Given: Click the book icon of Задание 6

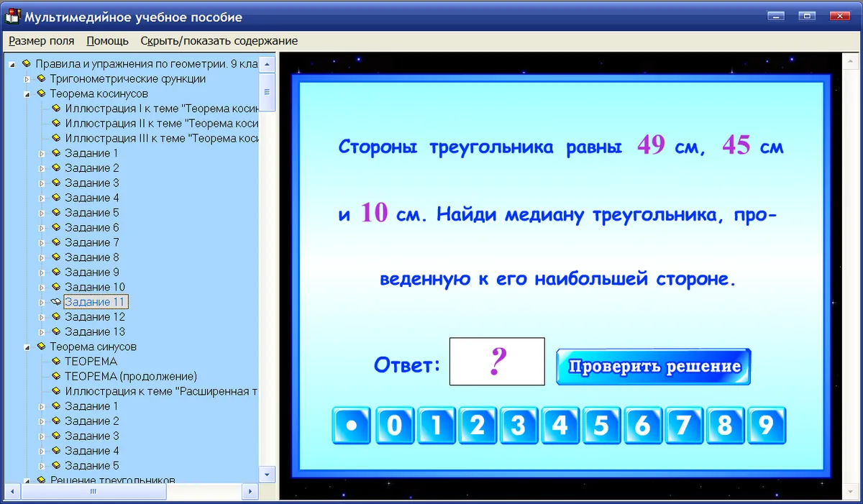Looking at the screenshot, I should click(56, 227).
